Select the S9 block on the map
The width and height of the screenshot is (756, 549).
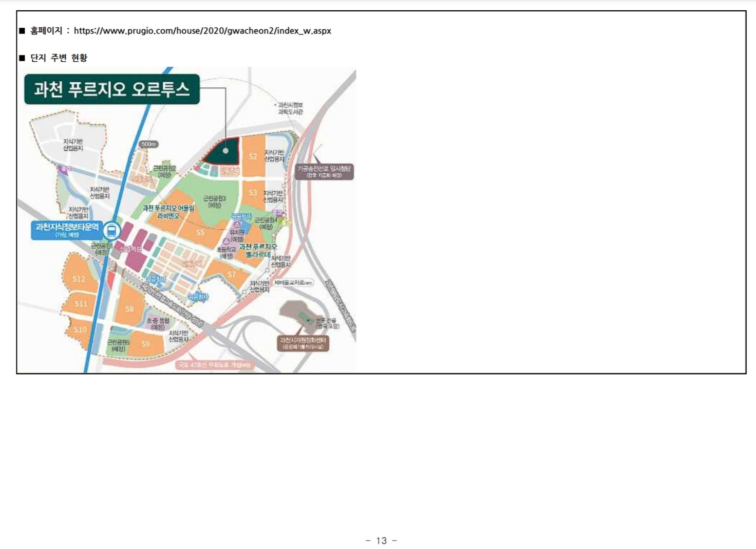click(146, 343)
